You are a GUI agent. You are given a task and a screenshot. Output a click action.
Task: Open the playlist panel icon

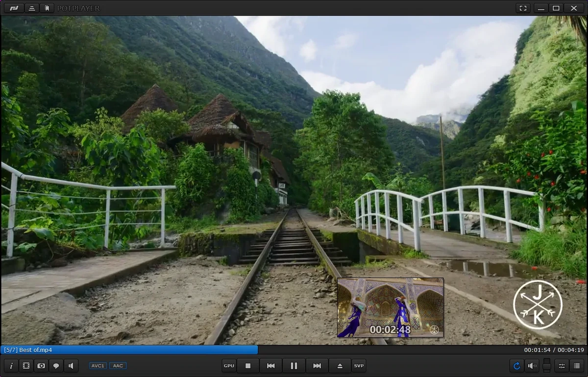tap(576, 366)
